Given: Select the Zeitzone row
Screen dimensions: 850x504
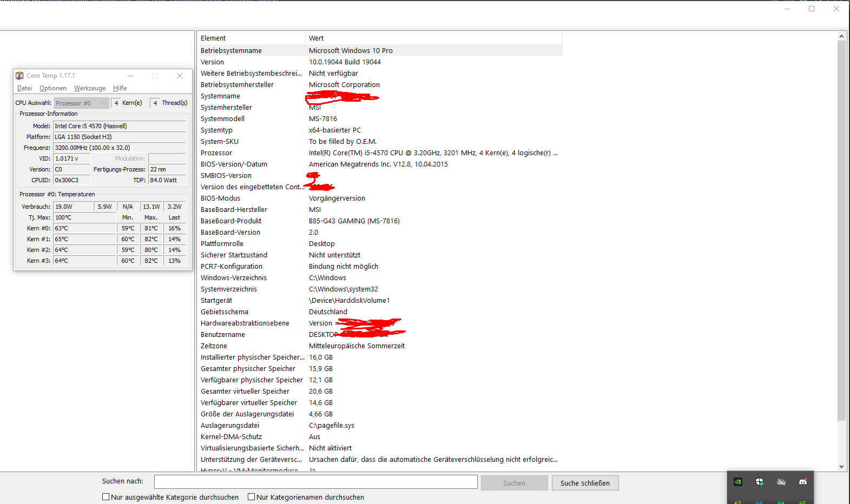Looking at the screenshot, I should (x=380, y=346).
